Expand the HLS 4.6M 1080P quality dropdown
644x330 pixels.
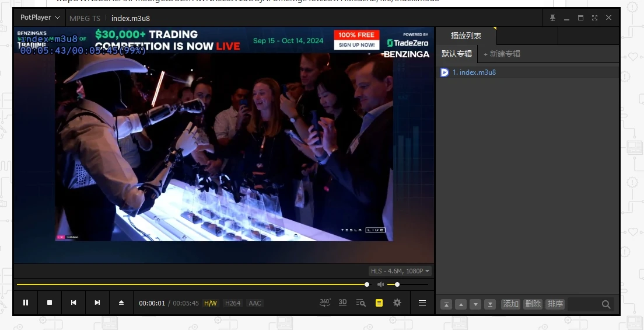pyautogui.click(x=400, y=271)
